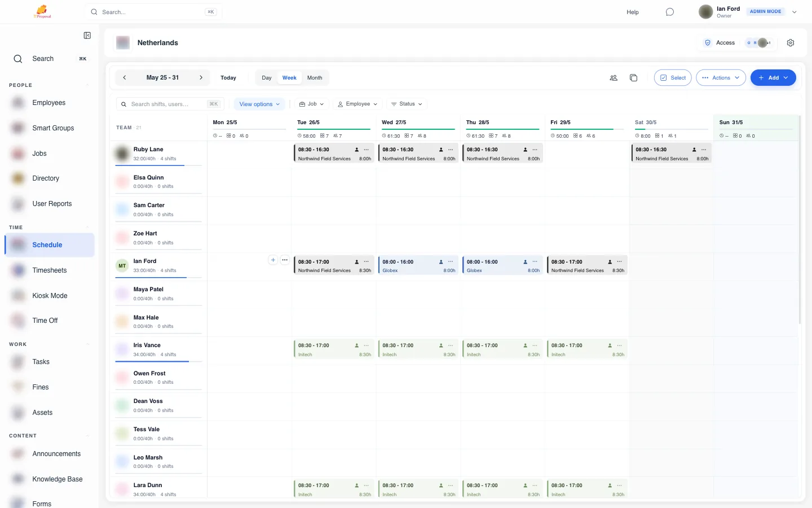Open Smart Groups in sidebar
812x508 pixels.
[x=50, y=128]
